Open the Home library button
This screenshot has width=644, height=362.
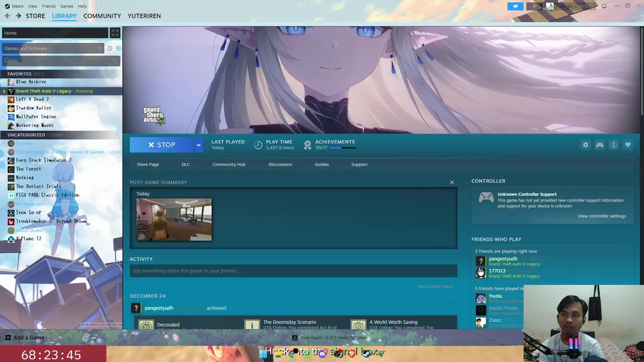[x=54, y=33]
